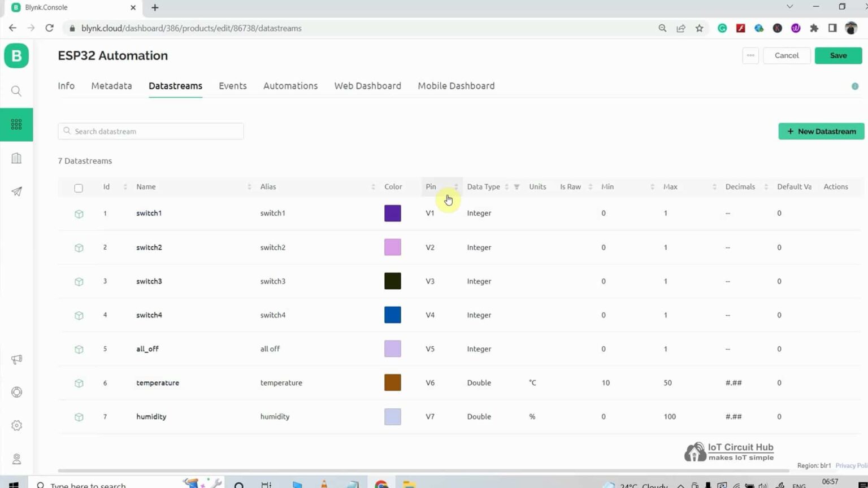
Task: Tick the select-all checkbox in the table header
Action: coord(79,188)
